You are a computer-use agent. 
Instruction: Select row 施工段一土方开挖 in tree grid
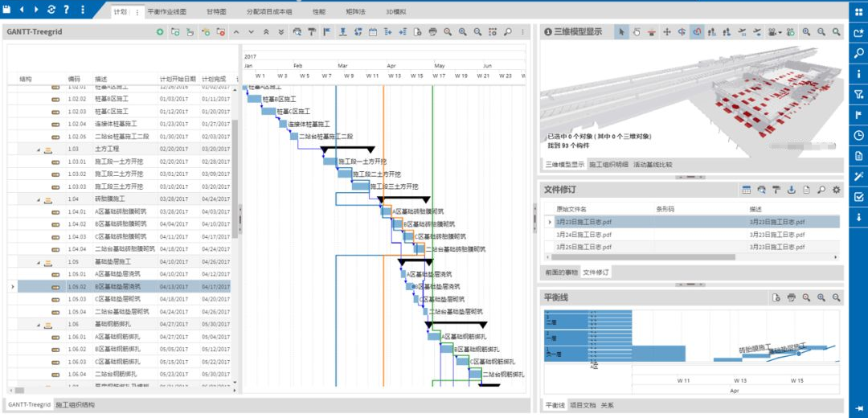[119, 161]
